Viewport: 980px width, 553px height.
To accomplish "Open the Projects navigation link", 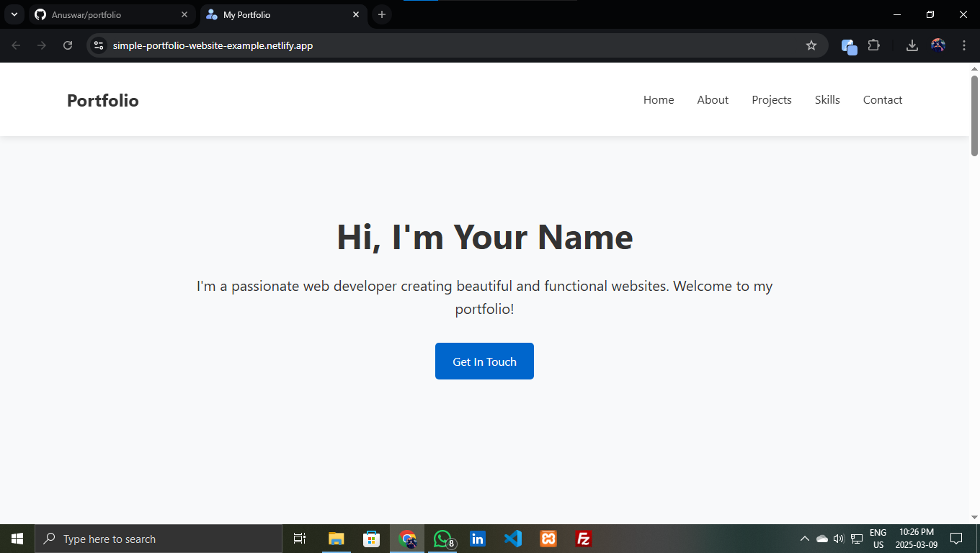I will tap(771, 99).
